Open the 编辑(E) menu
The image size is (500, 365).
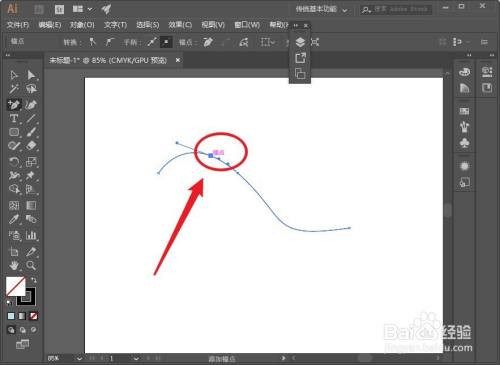pos(50,25)
